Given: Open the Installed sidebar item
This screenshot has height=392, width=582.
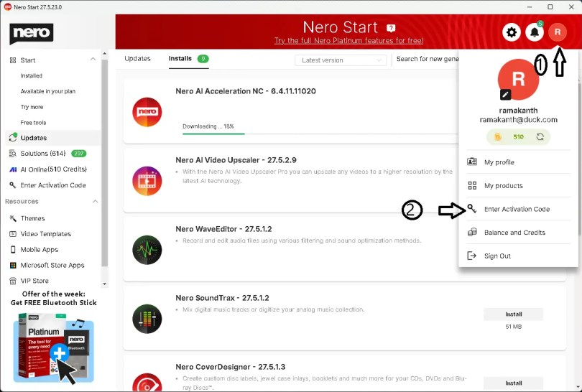Looking at the screenshot, I should click(x=31, y=75).
